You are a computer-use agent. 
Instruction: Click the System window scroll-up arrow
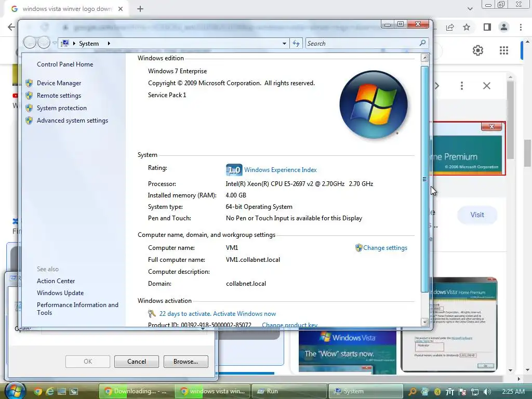click(424, 58)
